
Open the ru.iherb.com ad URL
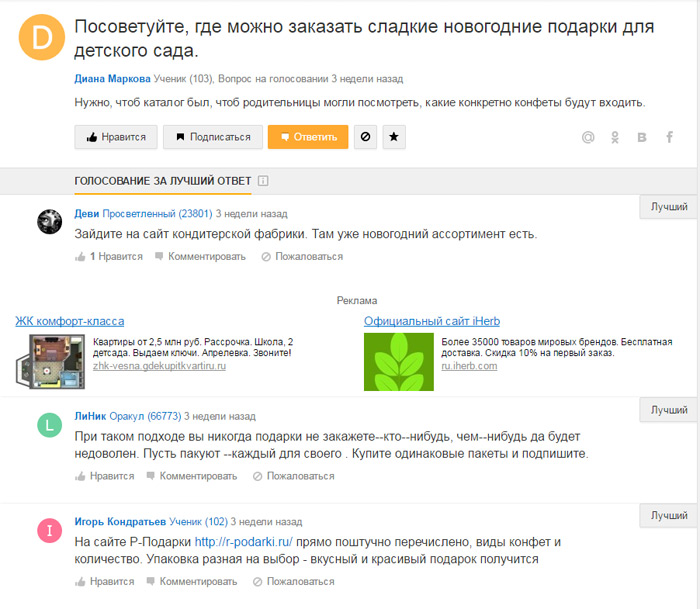point(469,366)
